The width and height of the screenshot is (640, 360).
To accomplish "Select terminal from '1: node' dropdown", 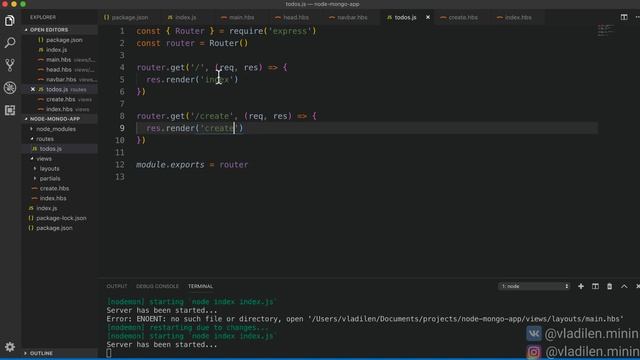I will click(534, 286).
